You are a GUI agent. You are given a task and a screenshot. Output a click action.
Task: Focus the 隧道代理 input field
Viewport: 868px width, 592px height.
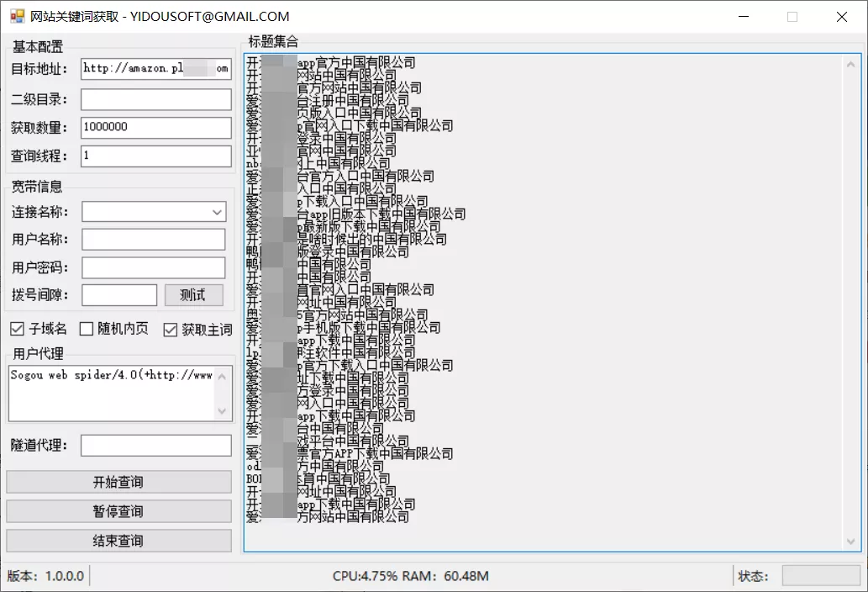(x=156, y=445)
